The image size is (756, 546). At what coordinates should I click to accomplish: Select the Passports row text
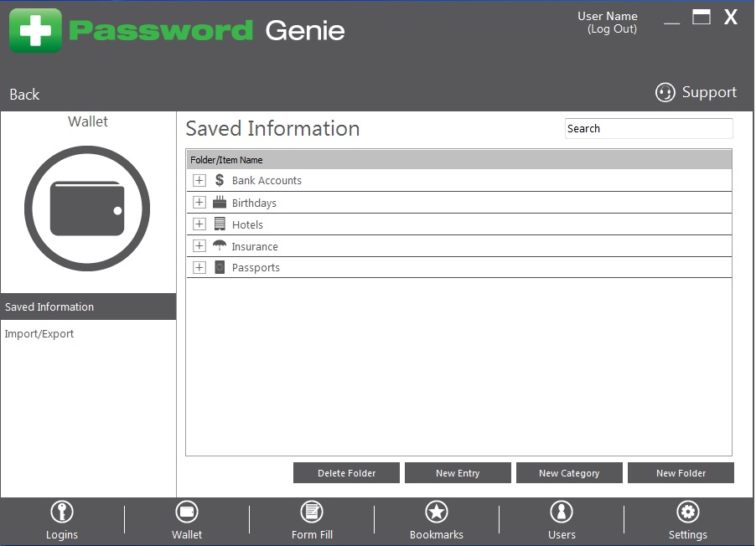[x=256, y=268]
